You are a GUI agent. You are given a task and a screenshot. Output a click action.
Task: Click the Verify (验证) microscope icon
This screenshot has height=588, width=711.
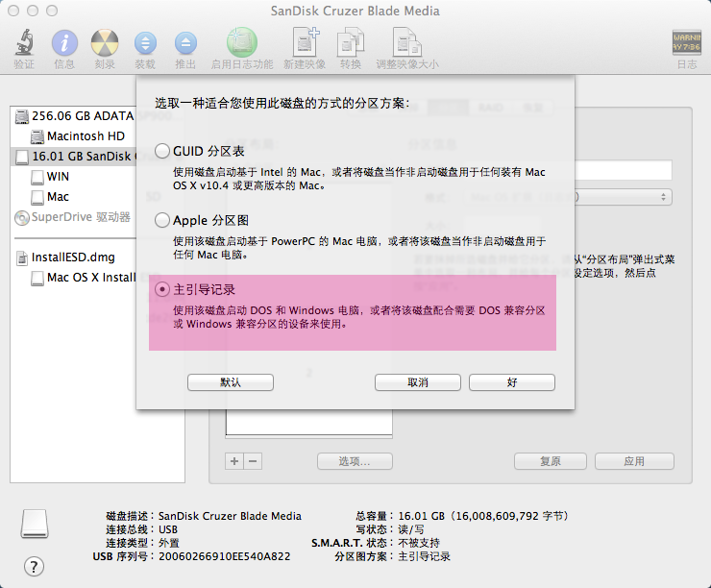click(x=24, y=42)
